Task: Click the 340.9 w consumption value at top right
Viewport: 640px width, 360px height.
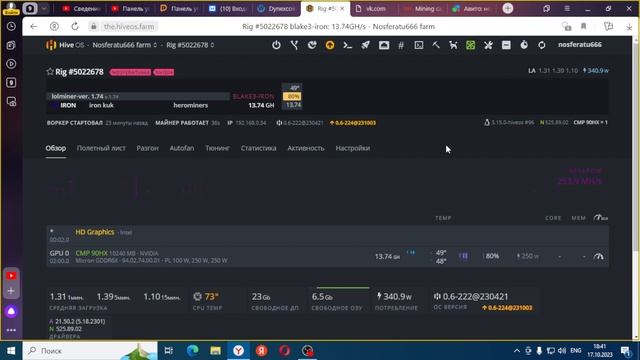Action: click(x=596, y=71)
